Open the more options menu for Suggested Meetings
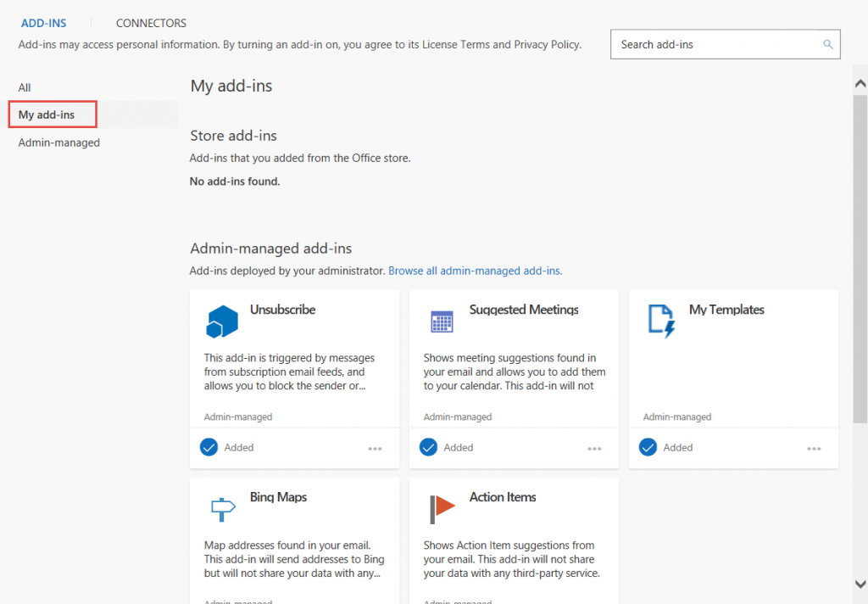868x604 pixels. pyautogui.click(x=595, y=448)
